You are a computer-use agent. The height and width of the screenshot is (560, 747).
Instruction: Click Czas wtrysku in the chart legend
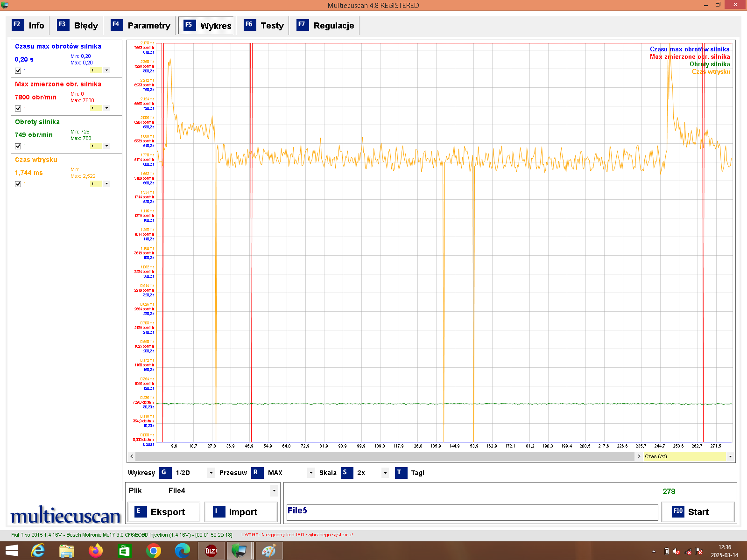point(711,72)
